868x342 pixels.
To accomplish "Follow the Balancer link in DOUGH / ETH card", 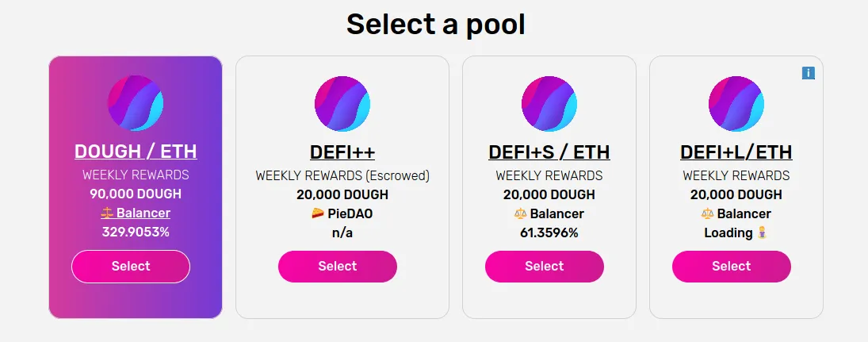I will (x=143, y=213).
